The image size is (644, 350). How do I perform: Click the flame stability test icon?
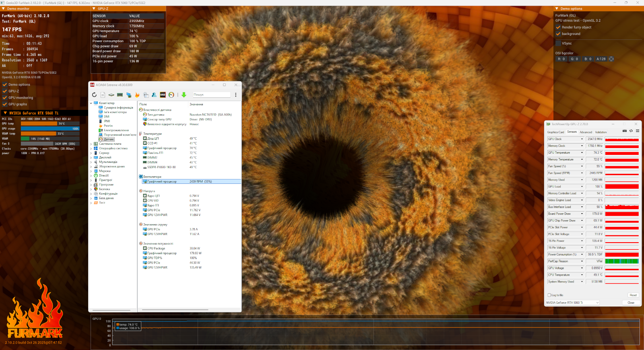coord(137,95)
